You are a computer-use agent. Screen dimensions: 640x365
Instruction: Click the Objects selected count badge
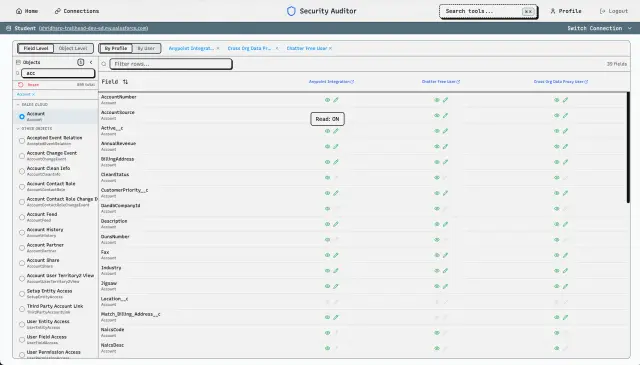(80, 62)
